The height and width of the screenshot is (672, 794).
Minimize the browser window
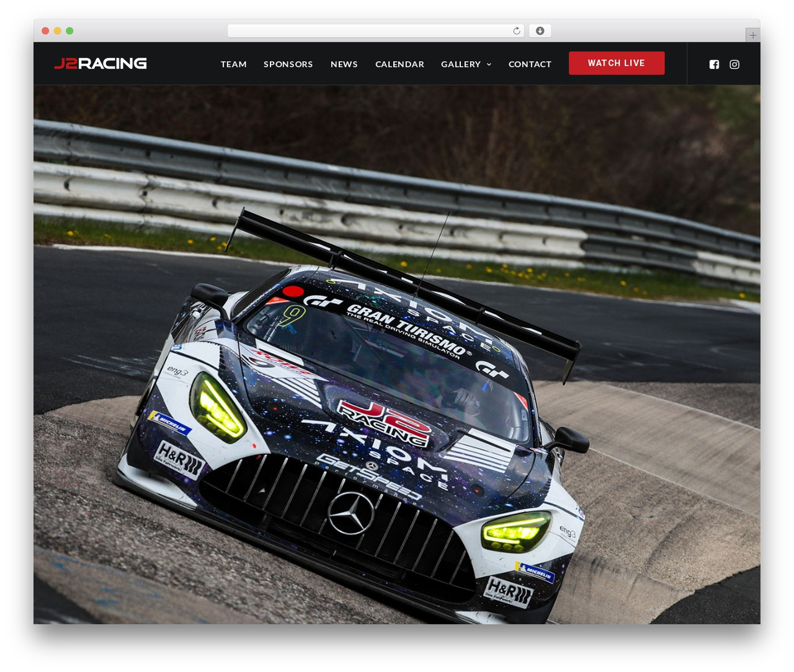58,31
